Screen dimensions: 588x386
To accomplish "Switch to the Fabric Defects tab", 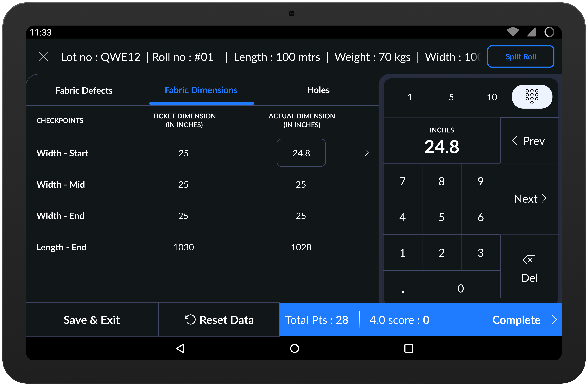I will pyautogui.click(x=84, y=90).
